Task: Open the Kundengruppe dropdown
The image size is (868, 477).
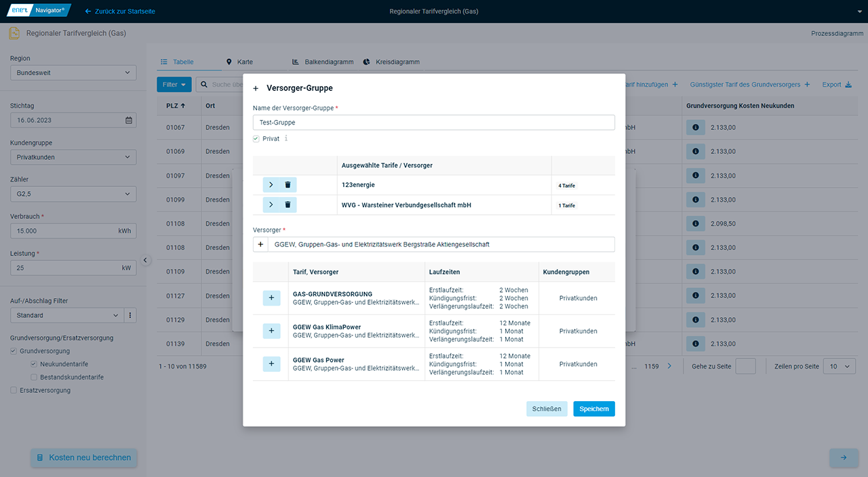Action: click(x=73, y=157)
